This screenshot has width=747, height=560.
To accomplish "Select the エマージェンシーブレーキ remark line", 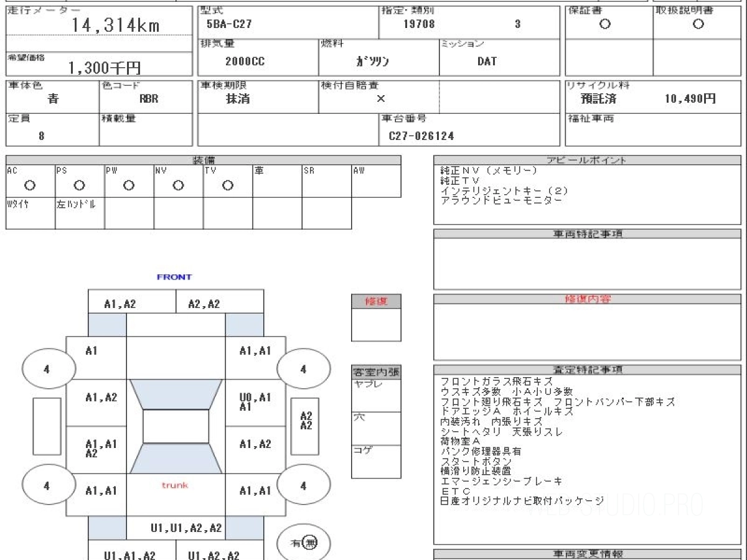I will (501, 481).
